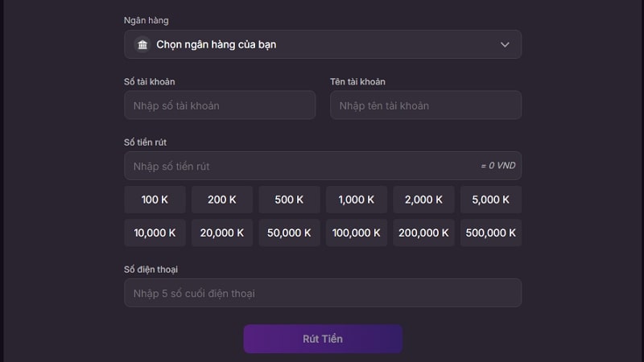The width and height of the screenshot is (644, 362).
Task: Select the 100 K amount preset
Action: pyautogui.click(x=155, y=200)
